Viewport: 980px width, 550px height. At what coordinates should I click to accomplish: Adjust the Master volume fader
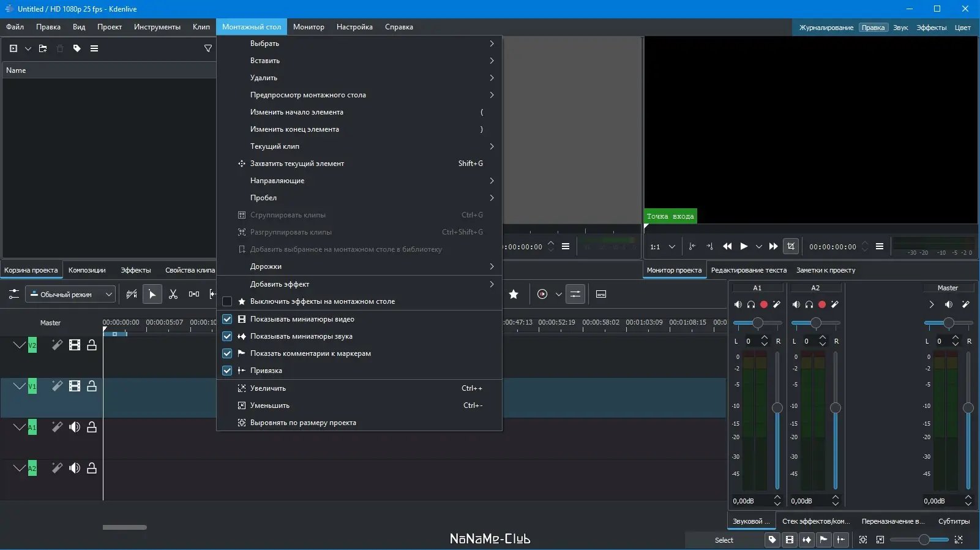click(x=968, y=408)
